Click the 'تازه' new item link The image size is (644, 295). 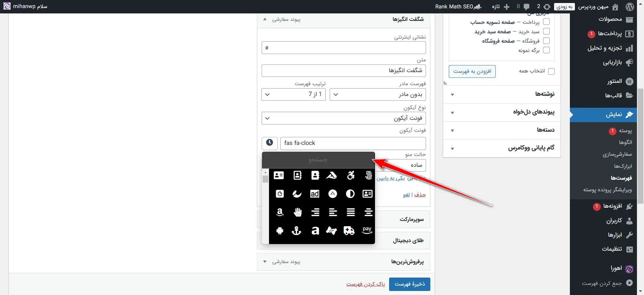(501, 7)
